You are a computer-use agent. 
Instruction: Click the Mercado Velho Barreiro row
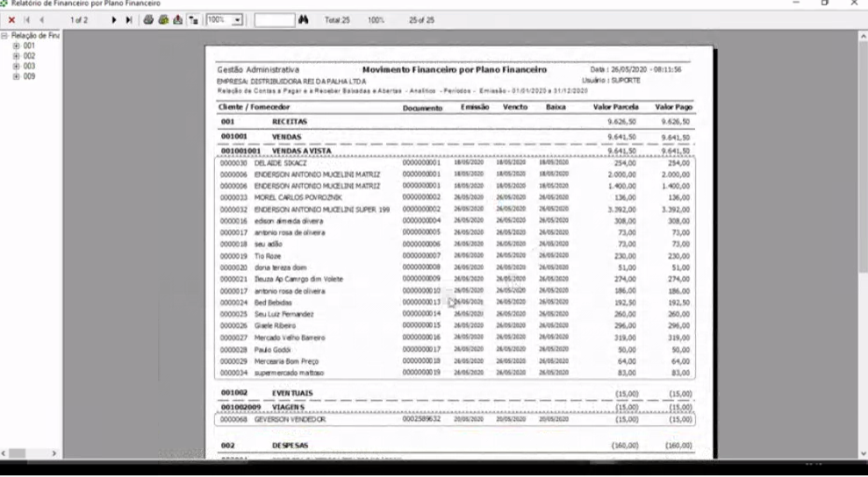[455, 338]
